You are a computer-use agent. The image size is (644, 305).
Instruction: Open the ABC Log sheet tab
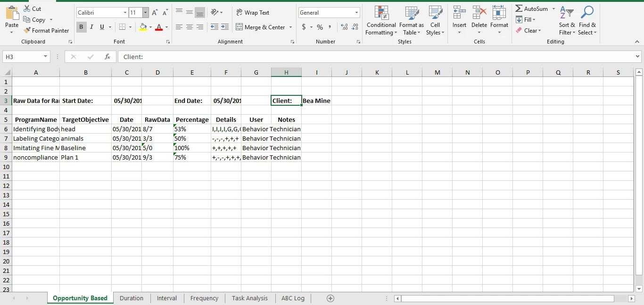(293, 298)
